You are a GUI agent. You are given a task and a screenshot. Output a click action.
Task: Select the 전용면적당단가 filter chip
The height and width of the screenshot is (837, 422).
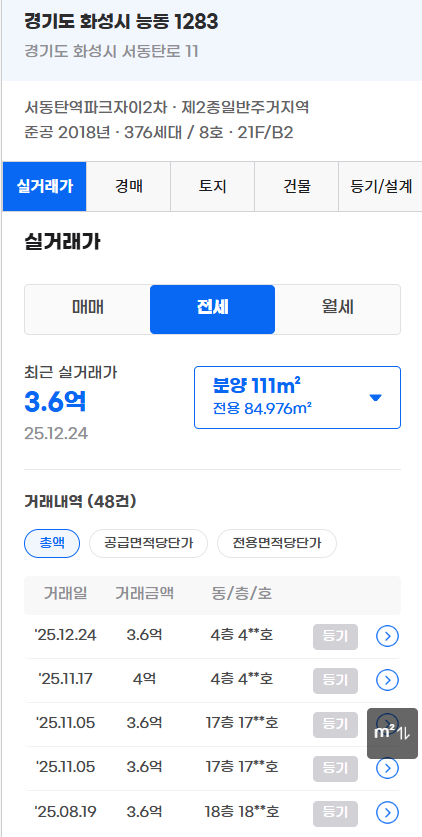coord(277,544)
